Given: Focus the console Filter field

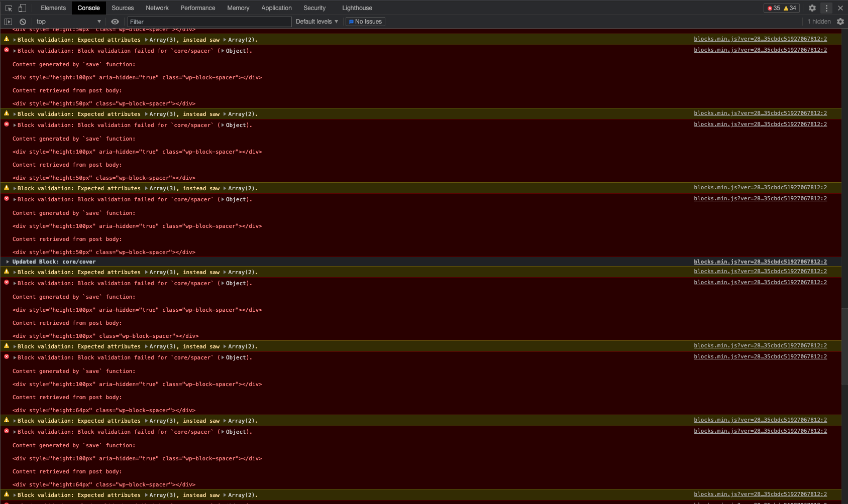Looking at the screenshot, I should click(x=209, y=22).
